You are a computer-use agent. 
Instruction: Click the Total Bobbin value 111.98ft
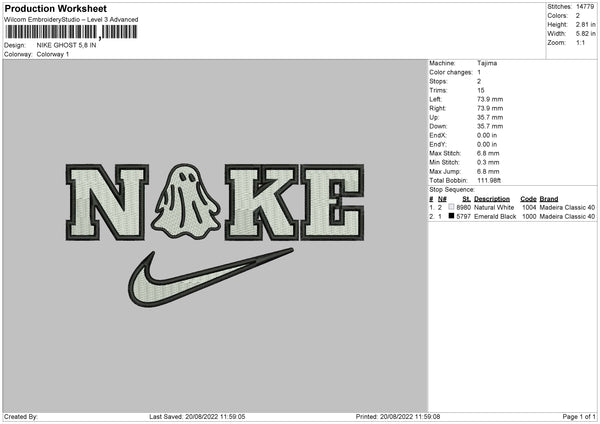[x=489, y=181]
